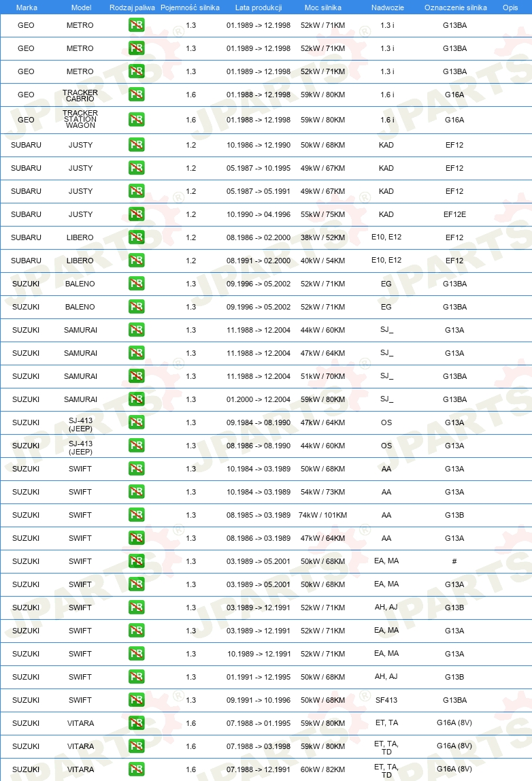Click fuel icon in Samurai 51kW / 70KM row
Viewport: 532px width, 781px height.
click(x=137, y=376)
